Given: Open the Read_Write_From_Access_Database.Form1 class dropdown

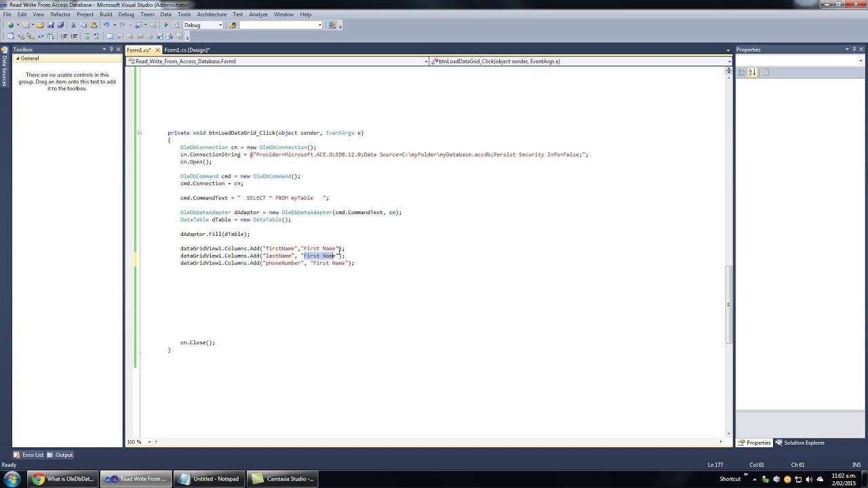Looking at the screenshot, I should pyautogui.click(x=426, y=61).
